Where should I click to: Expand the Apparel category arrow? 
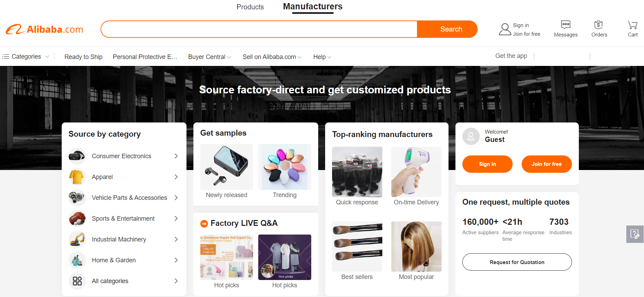176,177
